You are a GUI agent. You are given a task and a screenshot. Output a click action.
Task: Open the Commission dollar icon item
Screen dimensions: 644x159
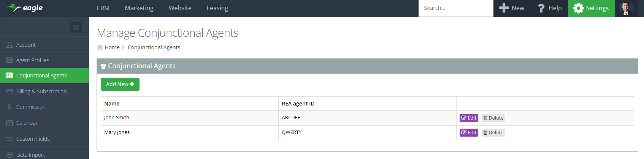point(10,107)
